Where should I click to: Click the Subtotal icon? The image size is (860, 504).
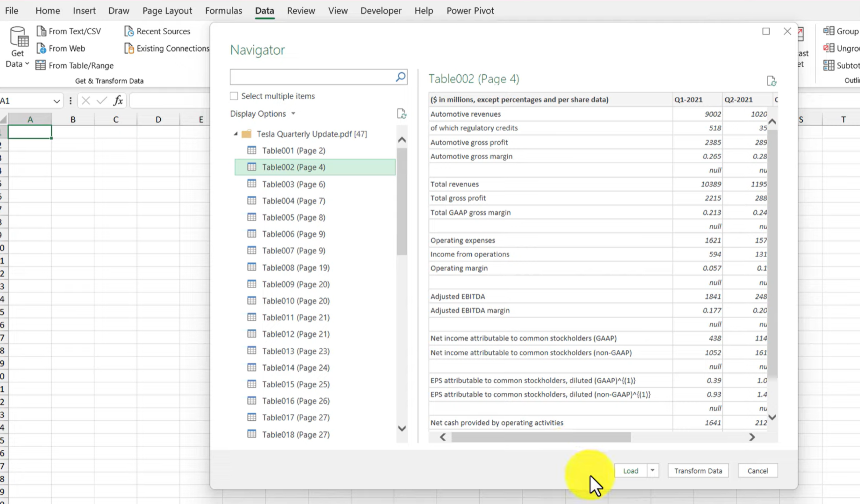tap(828, 65)
